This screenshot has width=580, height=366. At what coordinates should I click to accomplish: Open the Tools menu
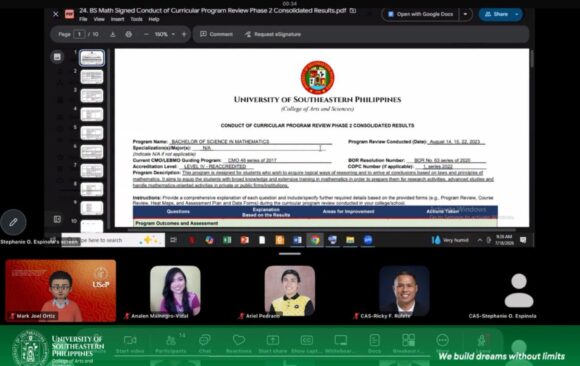coord(136,19)
